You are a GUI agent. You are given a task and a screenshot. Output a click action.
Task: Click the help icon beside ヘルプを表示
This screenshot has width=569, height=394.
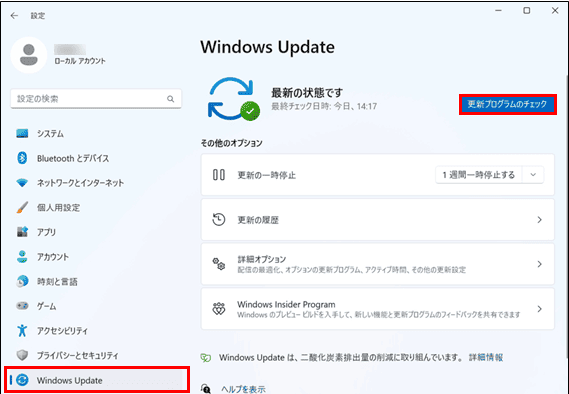[206, 389]
